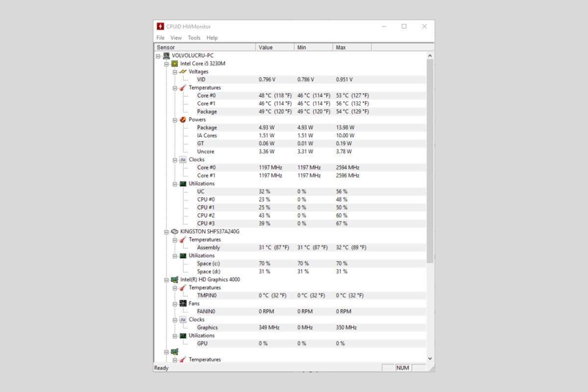The height and width of the screenshot is (392, 588).
Task: Click the KINGSTON drive icon
Action: click(x=174, y=231)
